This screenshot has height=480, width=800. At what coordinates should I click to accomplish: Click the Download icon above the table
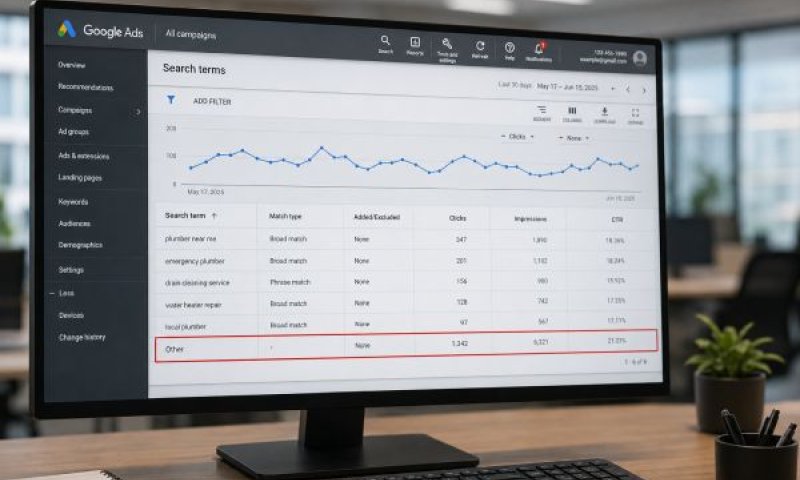click(605, 112)
